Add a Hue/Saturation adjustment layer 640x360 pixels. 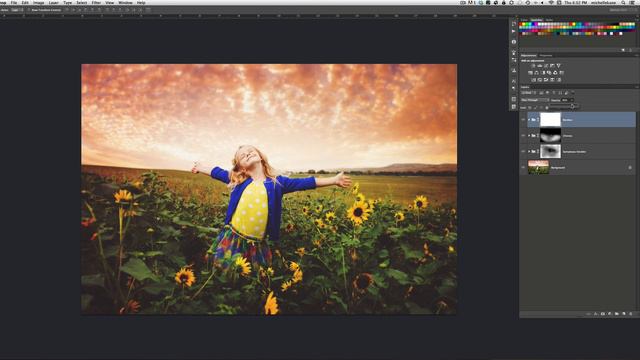[530, 73]
